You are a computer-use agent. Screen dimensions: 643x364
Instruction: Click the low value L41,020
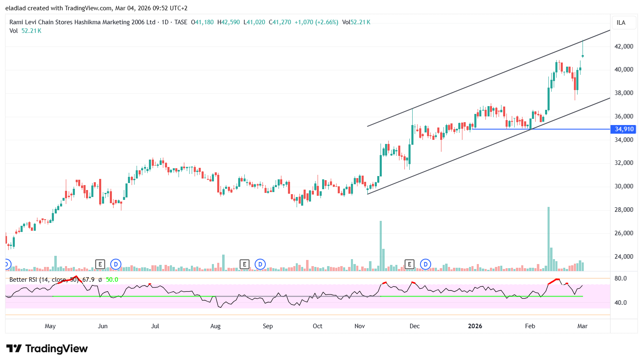tap(254, 22)
